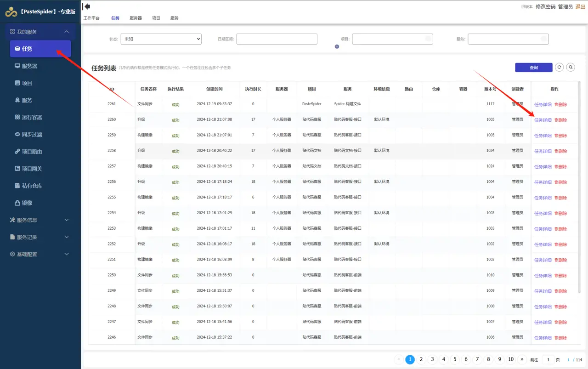
Task: Switch to the 服务 top tab
Action: [x=174, y=18]
